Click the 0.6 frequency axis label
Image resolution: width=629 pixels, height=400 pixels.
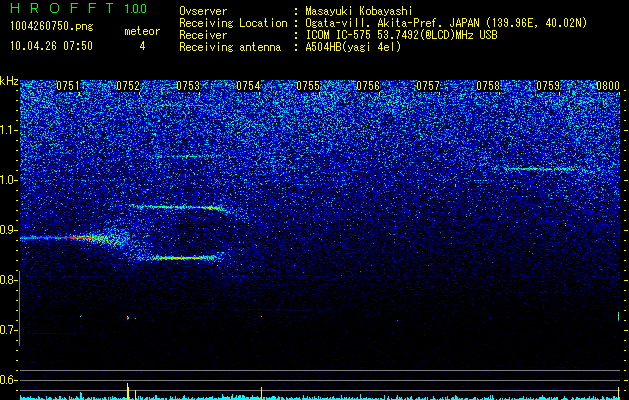(8, 380)
